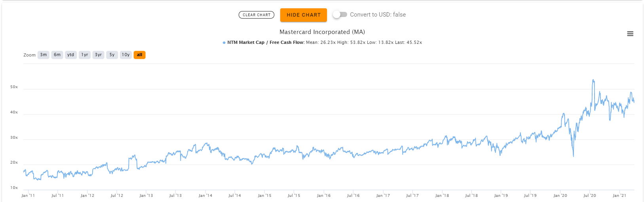Click the chart low point in early 2020

tap(573, 156)
